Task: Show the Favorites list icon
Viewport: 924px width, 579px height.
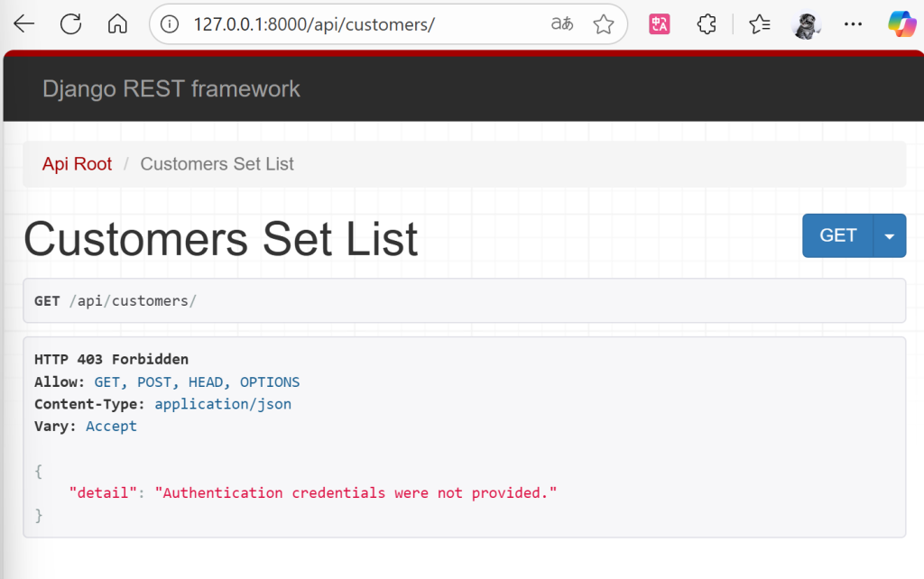Action: [x=760, y=24]
